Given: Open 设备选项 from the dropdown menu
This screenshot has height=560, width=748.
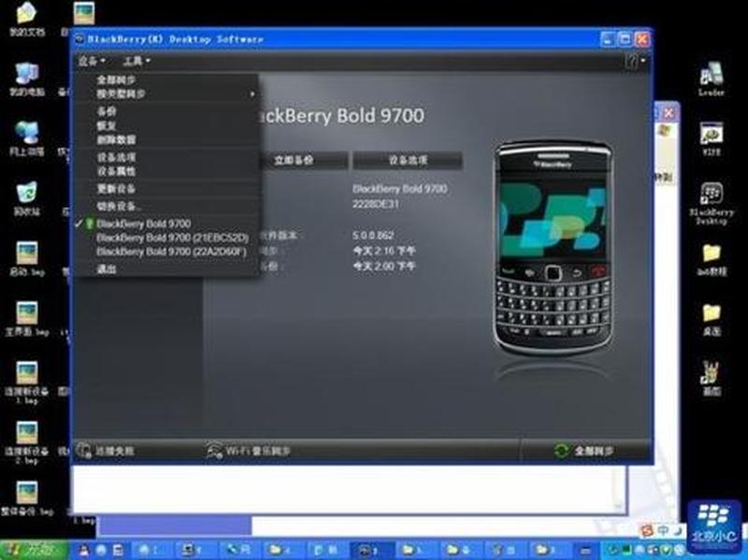Looking at the screenshot, I should (116, 157).
